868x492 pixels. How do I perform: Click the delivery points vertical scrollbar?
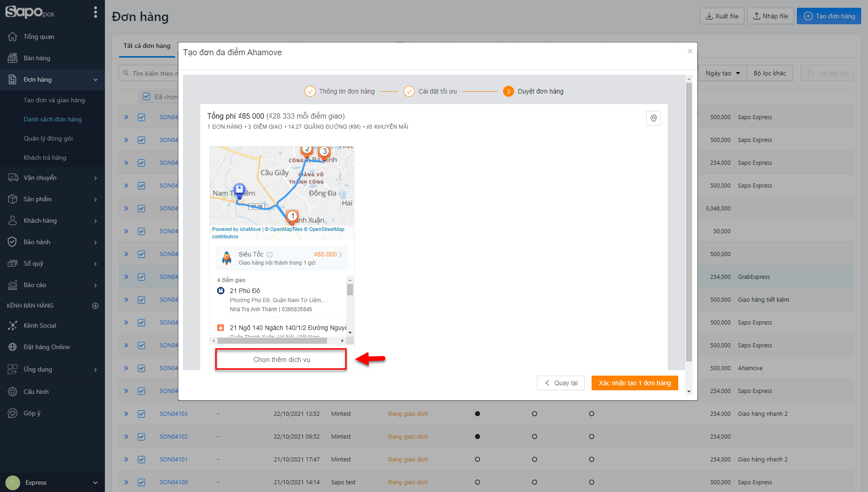[350, 290]
